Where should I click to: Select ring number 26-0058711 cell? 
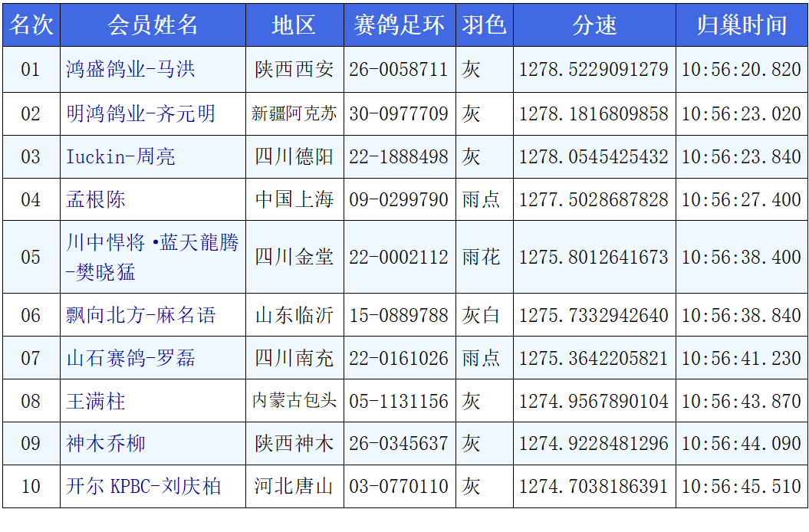coord(399,70)
